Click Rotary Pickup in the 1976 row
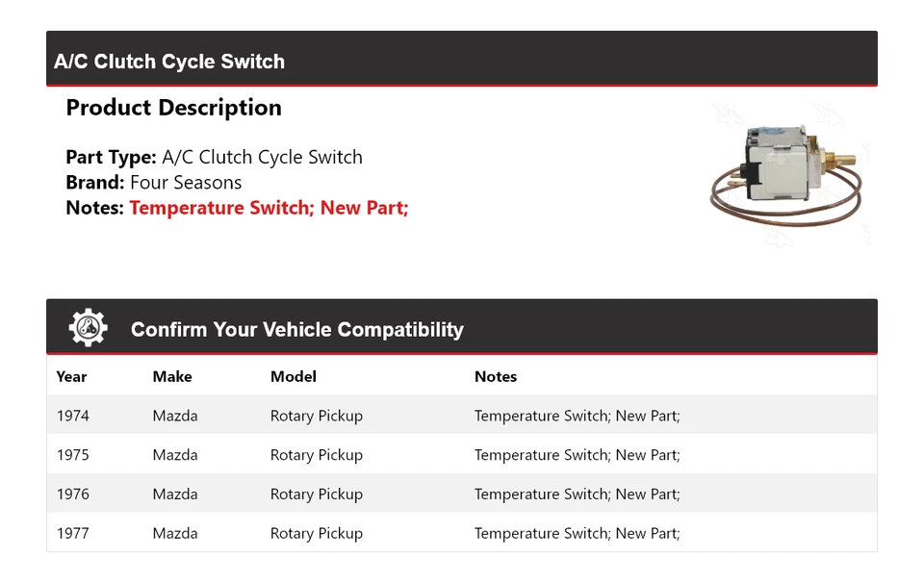 pyautogui.click(x=316, y=494)
